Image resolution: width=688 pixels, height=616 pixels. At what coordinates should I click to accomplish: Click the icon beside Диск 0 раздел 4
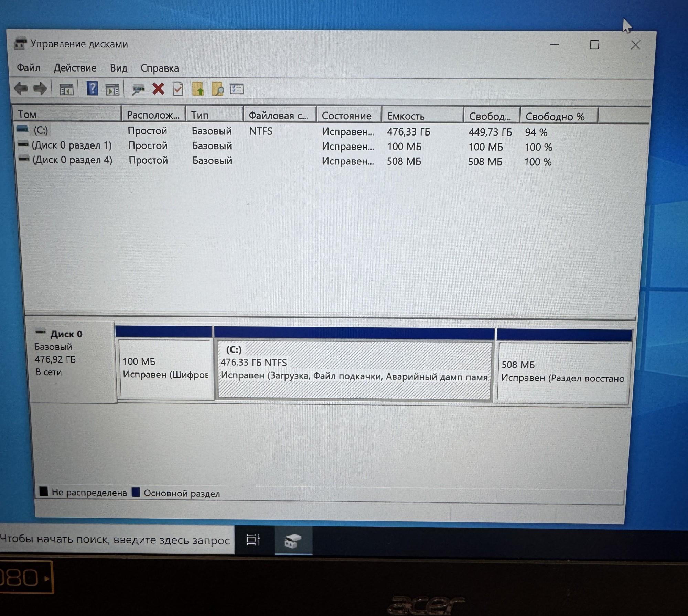(x=24, y=159)
